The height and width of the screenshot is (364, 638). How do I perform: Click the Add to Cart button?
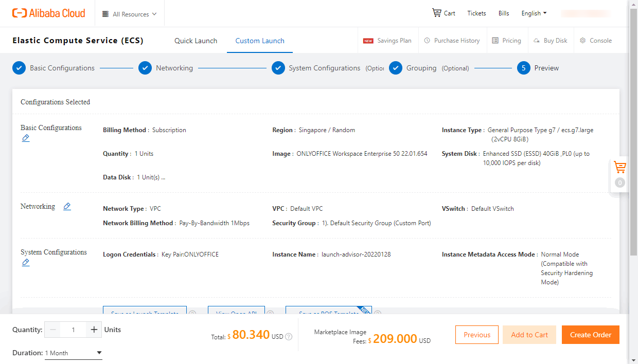click(529, 334)
